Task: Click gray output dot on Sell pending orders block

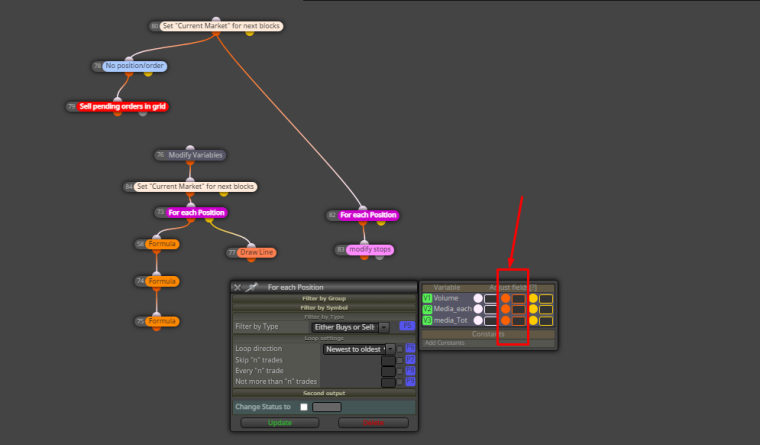Action: 142,113
